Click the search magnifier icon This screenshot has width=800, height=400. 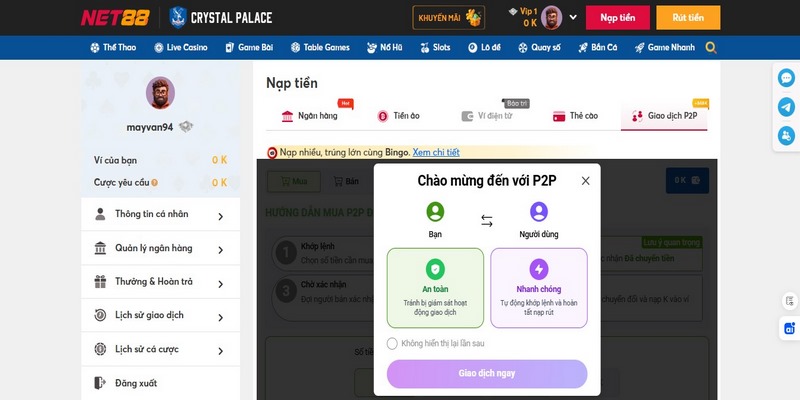pyautogui.click(x=711, y=48)
